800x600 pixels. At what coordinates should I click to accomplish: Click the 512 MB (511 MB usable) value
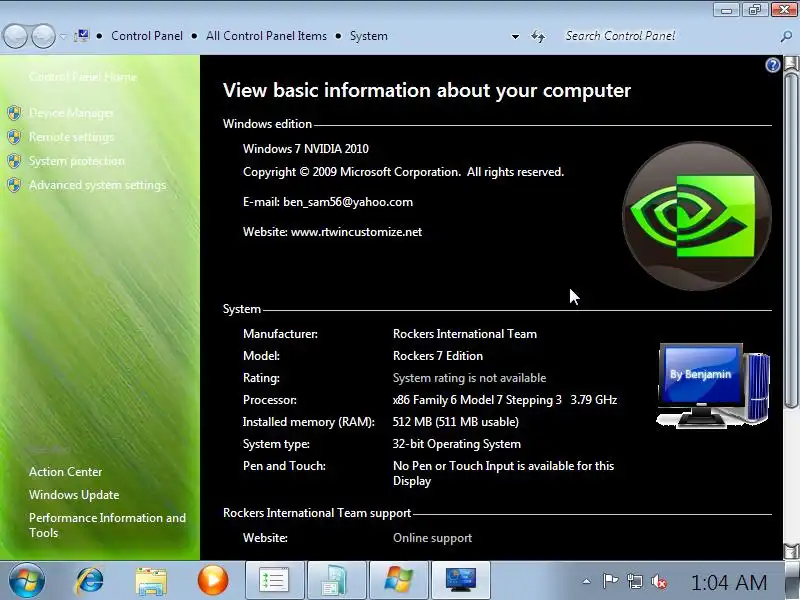point(456,421)
